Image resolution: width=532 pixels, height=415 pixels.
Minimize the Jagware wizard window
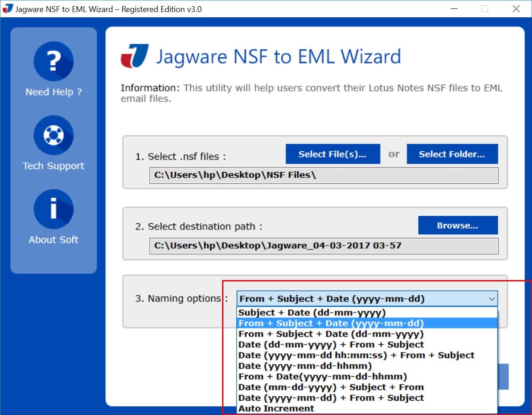(x=454, y=9)
